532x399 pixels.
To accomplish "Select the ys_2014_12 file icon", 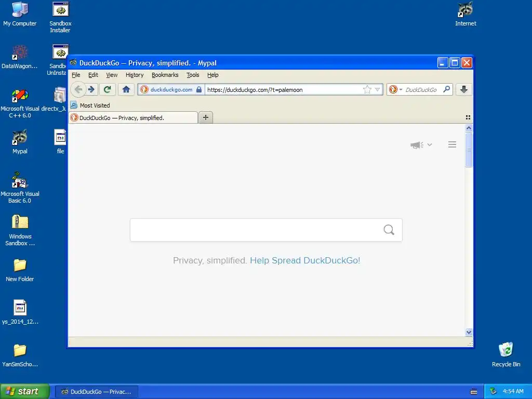I will 20,312.
